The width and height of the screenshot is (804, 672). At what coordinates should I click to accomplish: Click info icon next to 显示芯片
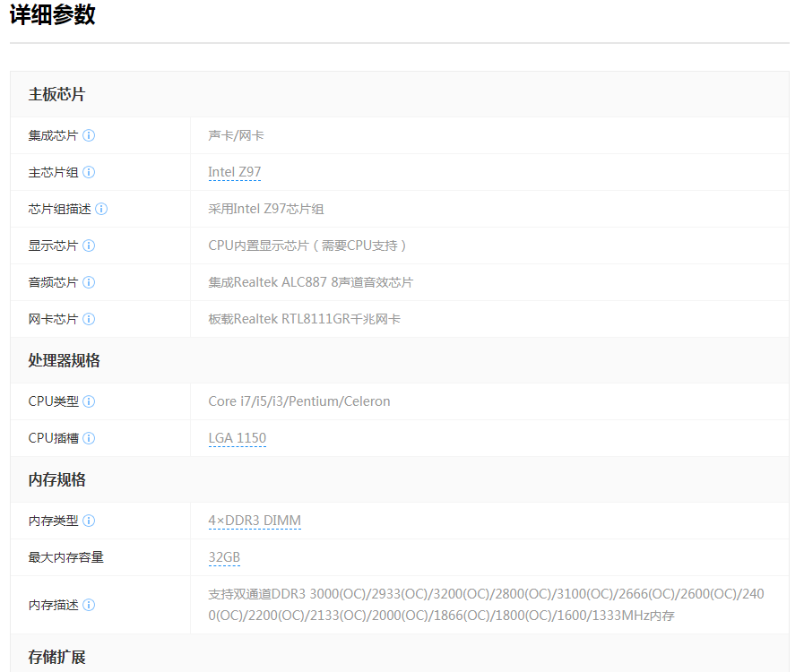(89, 246)
